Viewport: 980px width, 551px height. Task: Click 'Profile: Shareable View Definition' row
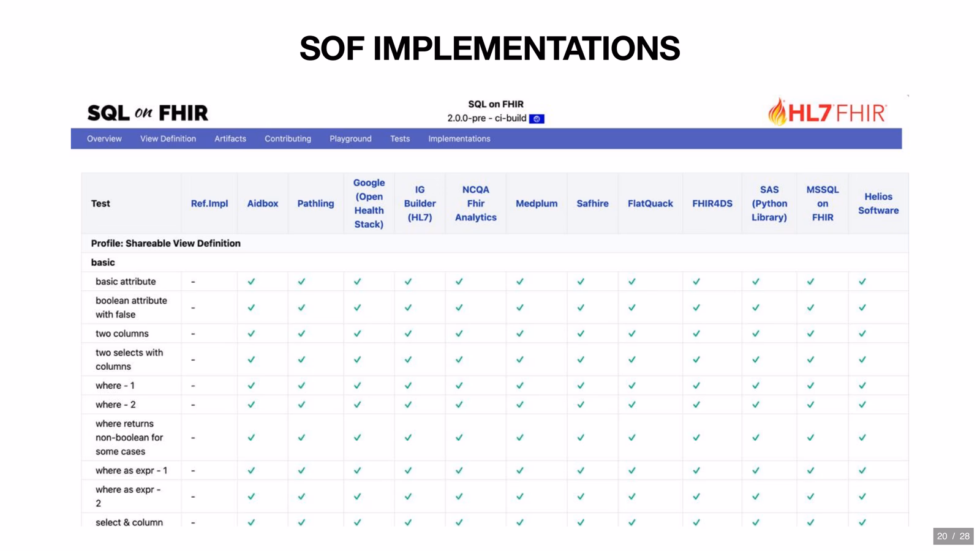point(495,243)
